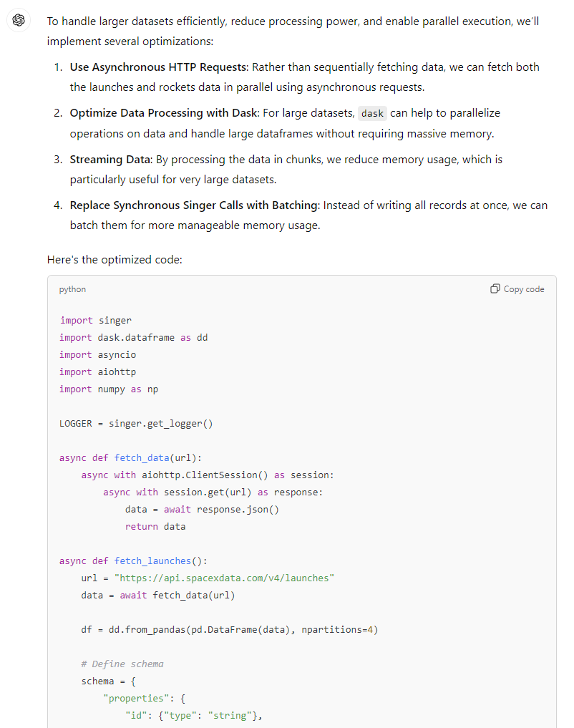This screenshot has width=574, height=728.
Task: Click the 'Here's the optimized code:' line
Action: (115, 260)
